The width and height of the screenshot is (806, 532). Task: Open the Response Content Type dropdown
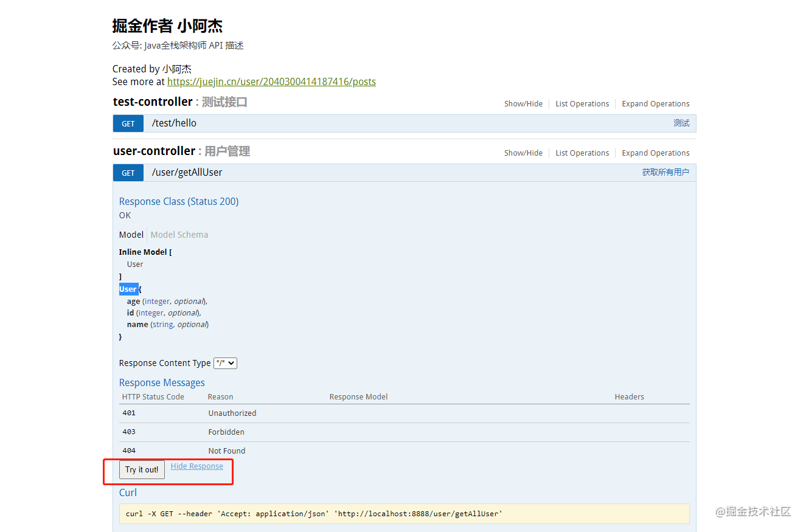tap(224, 362)
